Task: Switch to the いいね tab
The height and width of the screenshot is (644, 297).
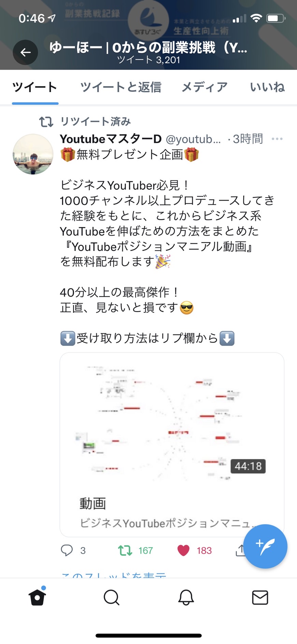Action: click(267, 87)
